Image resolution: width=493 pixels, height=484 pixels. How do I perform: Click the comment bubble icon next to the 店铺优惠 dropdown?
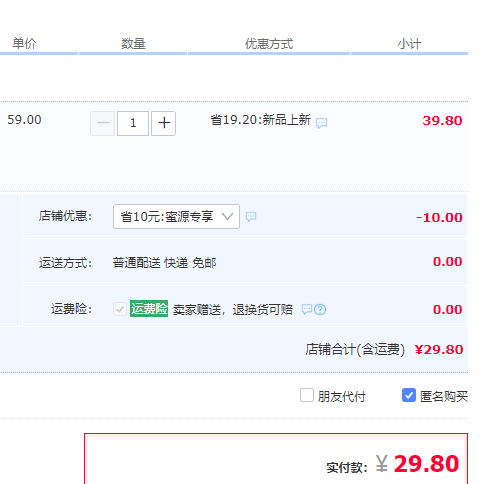pyautogui.click(x=251, y=217)
